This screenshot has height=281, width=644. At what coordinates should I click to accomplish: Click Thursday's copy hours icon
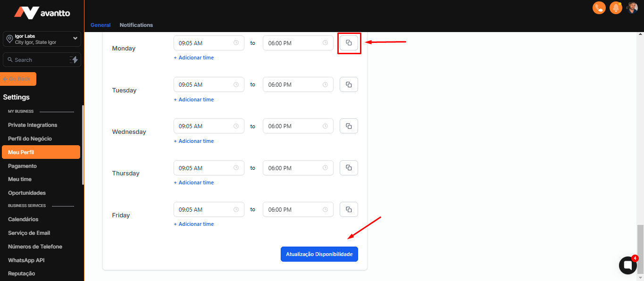349,168
